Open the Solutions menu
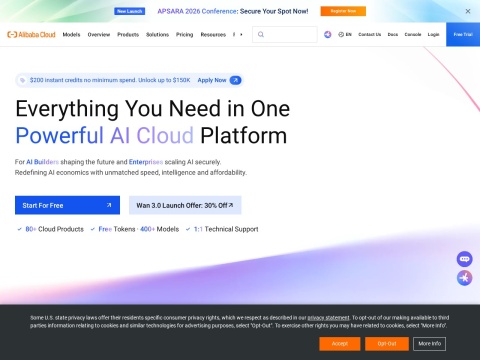This screenshot has width=480, height=360. pyautogui.click(x=157, y=34)
